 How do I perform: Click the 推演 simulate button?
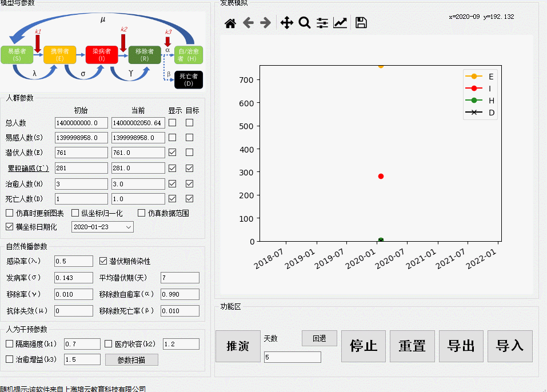238,346
